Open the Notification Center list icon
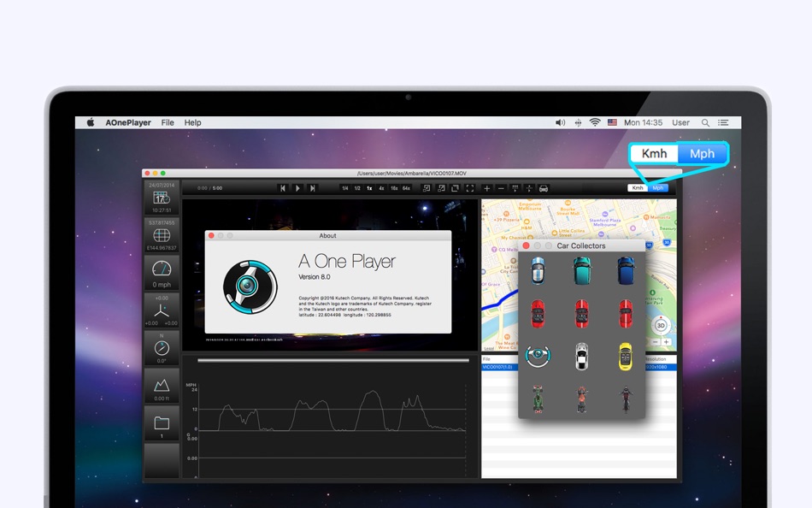This screenshot has height=508, width=812. click(723, 122)
